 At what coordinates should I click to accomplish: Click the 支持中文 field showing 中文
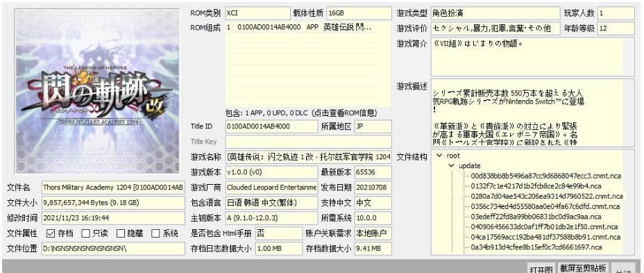pos(373,203)
